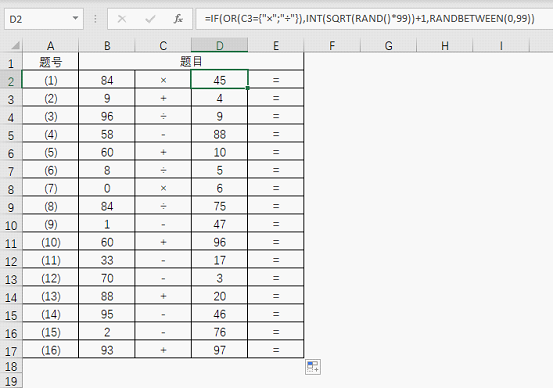Select cell D12 with value 17
553x388 pixels.
point(219,260)
